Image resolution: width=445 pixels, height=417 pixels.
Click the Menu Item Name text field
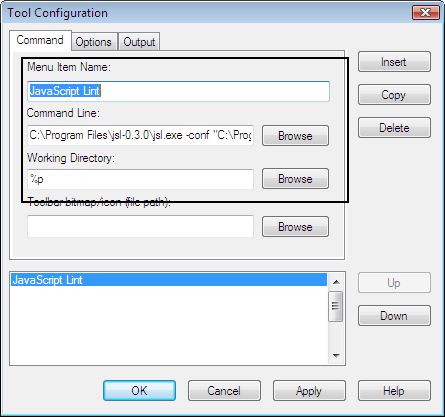pyautogui.click(x=179, y=91)
